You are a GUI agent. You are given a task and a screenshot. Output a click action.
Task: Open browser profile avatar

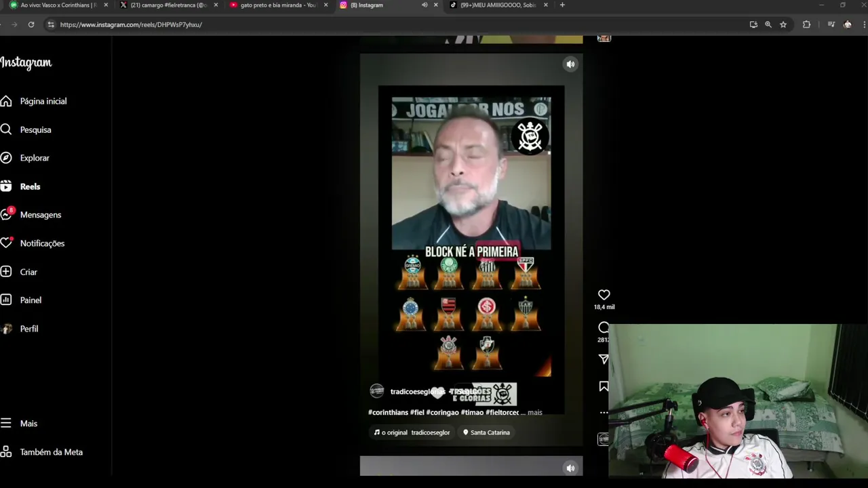coord(848,24)
